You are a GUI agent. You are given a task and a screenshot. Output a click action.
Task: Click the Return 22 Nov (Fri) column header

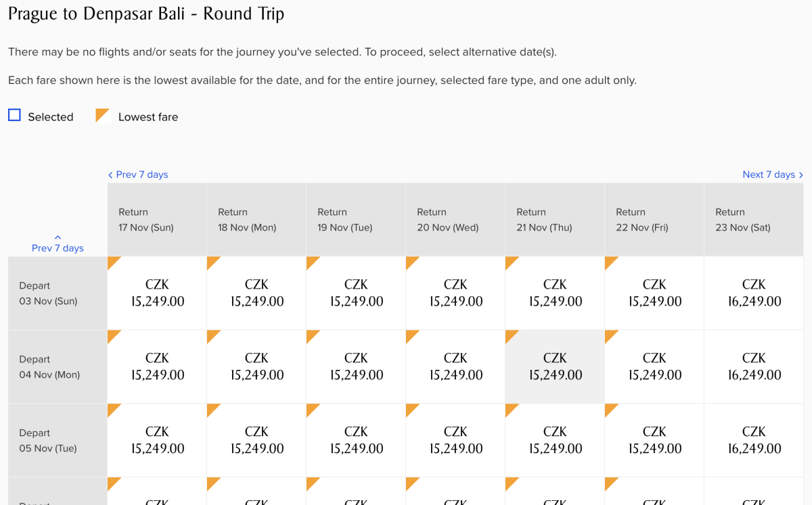[x=654, y=220]
